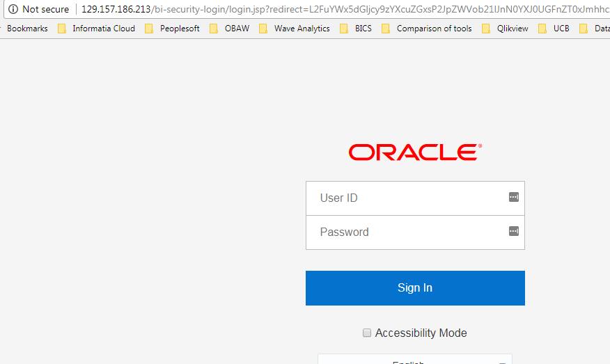Focus the Password input field
This screenshot has height=364, width=610.
[x=407, y=232]
